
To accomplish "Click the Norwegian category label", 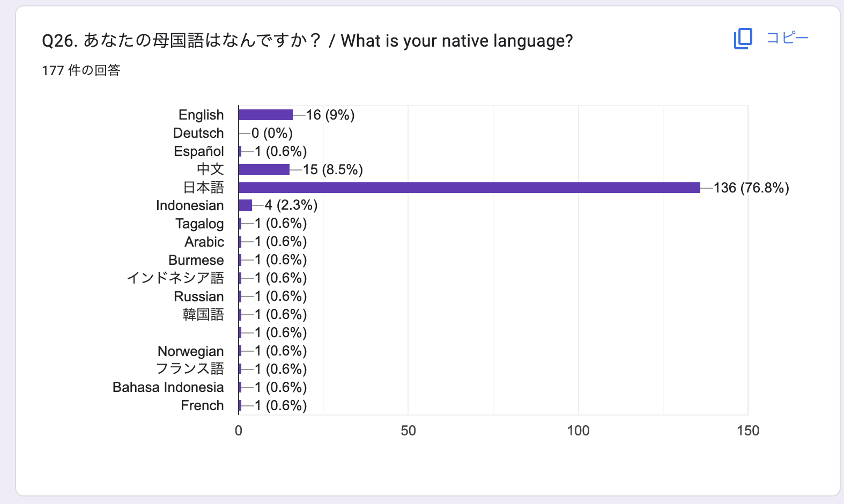I will pyautogui.click(x=191, y=351).
